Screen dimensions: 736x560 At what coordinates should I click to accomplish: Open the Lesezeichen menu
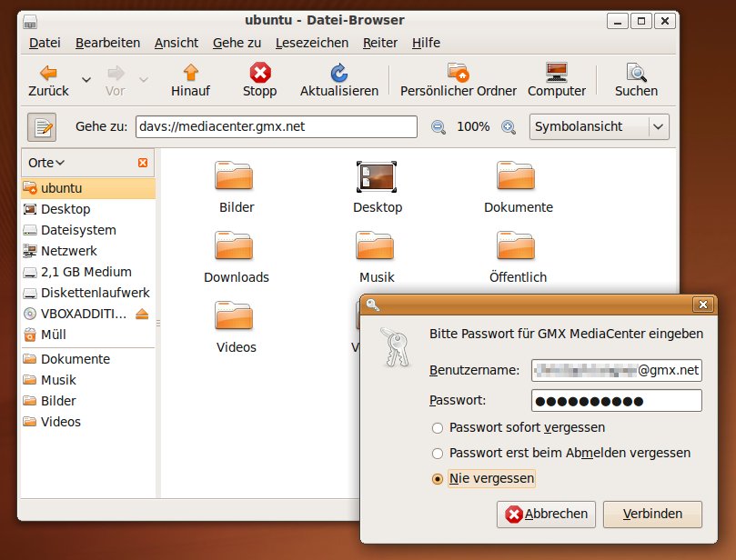point(311,43)
